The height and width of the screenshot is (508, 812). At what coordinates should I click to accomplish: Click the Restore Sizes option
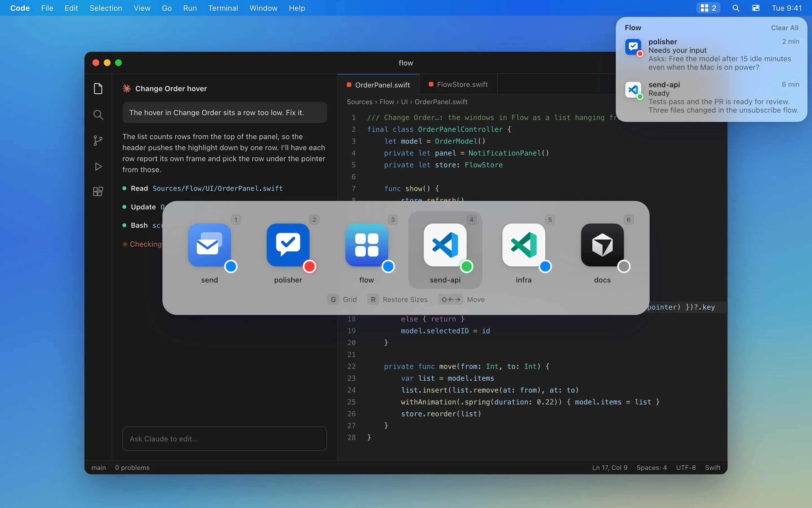398,299
